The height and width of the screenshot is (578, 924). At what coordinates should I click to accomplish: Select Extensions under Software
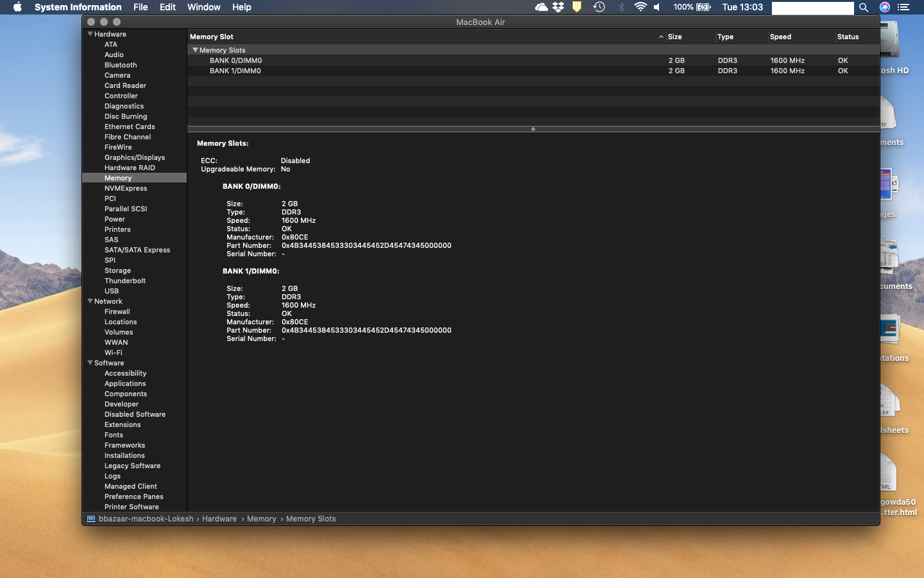(123, 425)
